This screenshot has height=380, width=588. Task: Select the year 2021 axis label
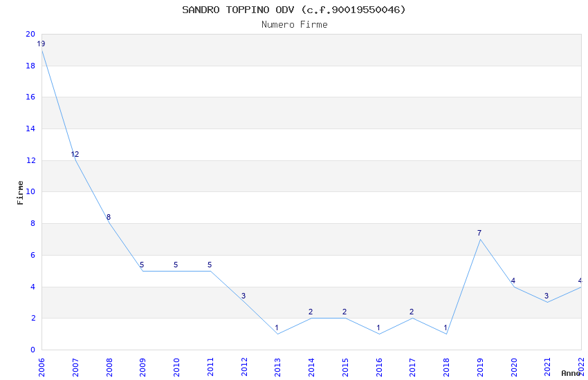(x=547, y=367)
